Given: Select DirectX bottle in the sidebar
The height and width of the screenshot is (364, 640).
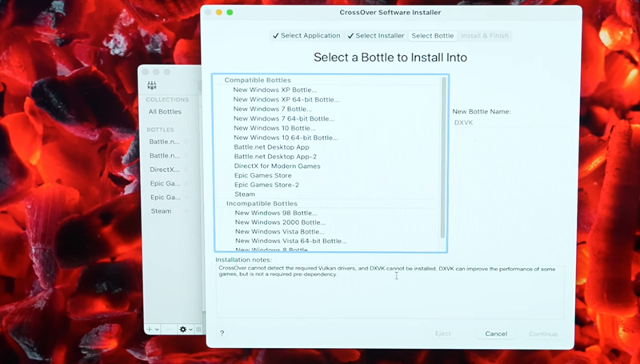Looking at the screenshot, I should coord(165,170).
